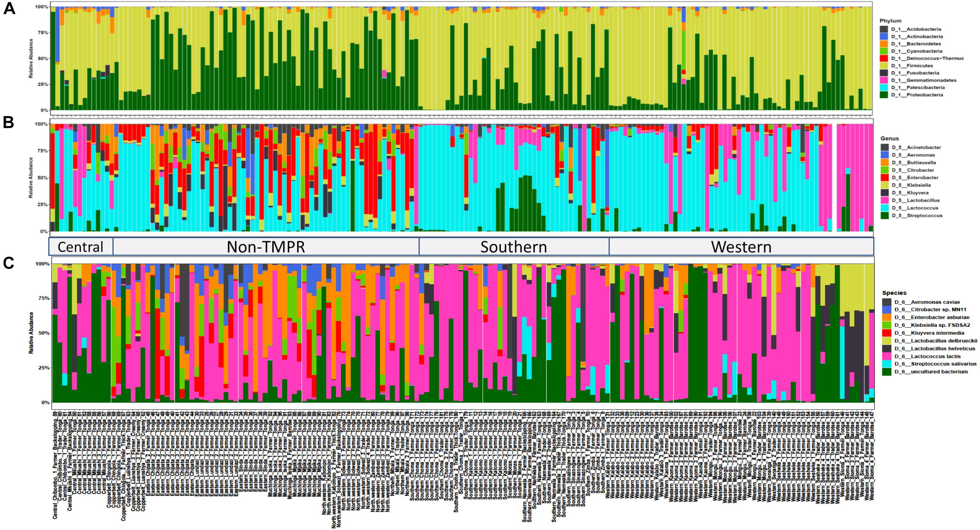This screenshot has width=980, height=530.
Task: Select the Bacteroidetes orange legend swatch
Action: coord(883,44)
